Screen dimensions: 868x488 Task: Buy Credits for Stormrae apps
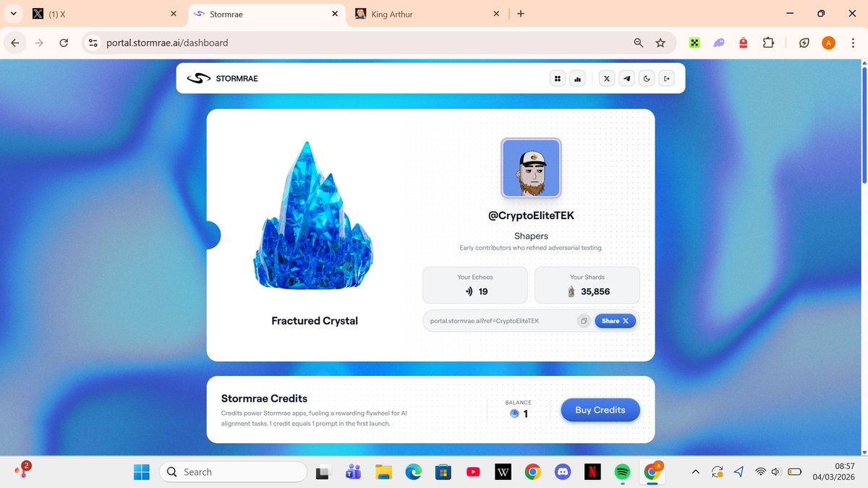pyautogui.click(x=600, y=410)
